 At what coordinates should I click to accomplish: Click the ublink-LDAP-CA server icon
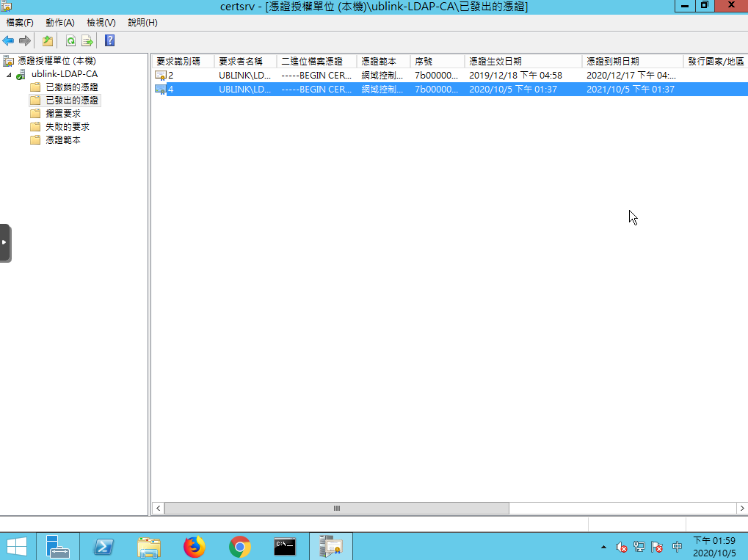click(21, 74)
